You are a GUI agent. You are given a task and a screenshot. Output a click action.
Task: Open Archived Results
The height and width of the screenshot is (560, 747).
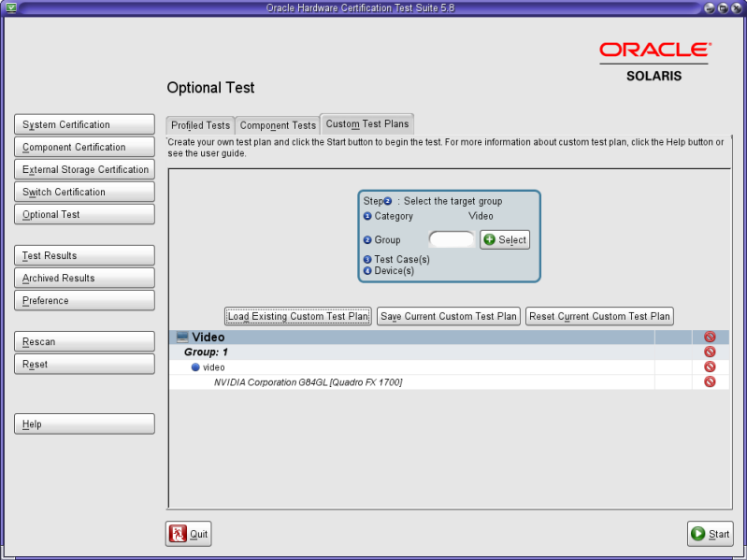point(84,278)
